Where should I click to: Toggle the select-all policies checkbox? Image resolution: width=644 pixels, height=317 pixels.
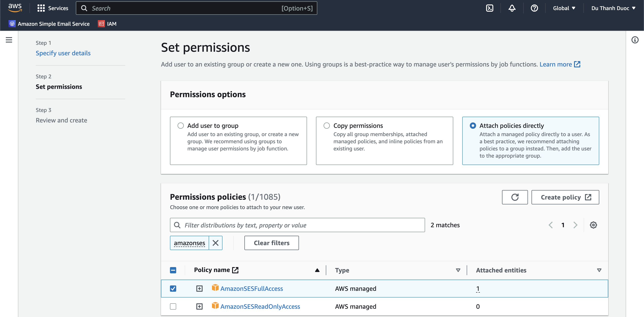tap(173, 270)
